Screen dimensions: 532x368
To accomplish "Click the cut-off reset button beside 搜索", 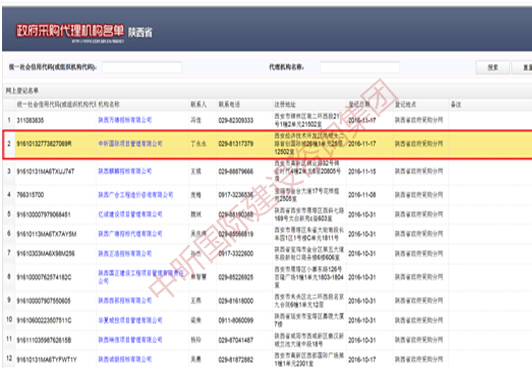I will pyautogui.click(x=522, y=67).
